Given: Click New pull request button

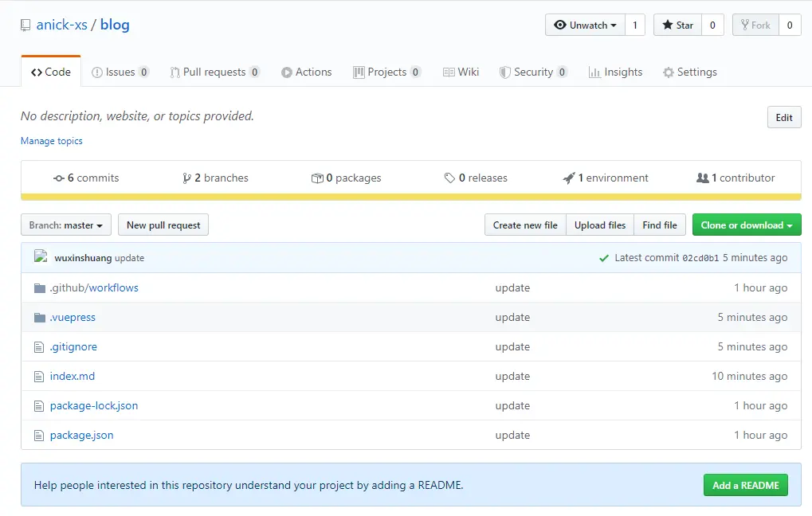Looking at the screenshot, I should pos(163,225).
